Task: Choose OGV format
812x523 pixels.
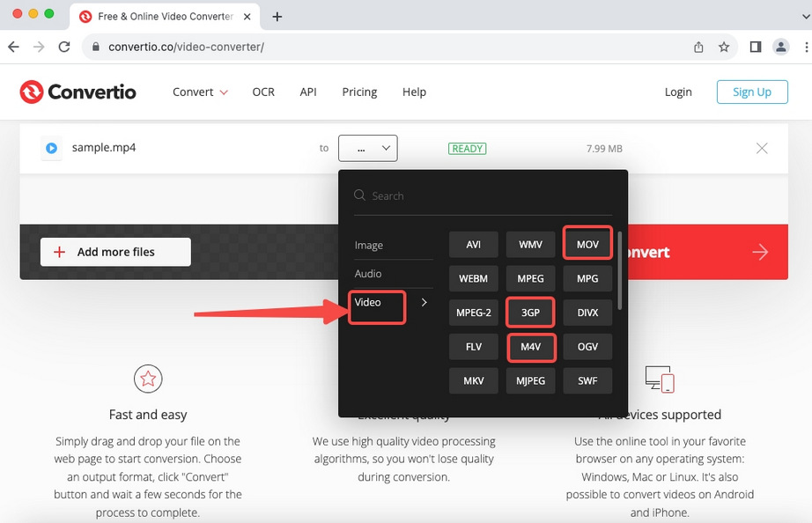Action: [x=587, y=347]
